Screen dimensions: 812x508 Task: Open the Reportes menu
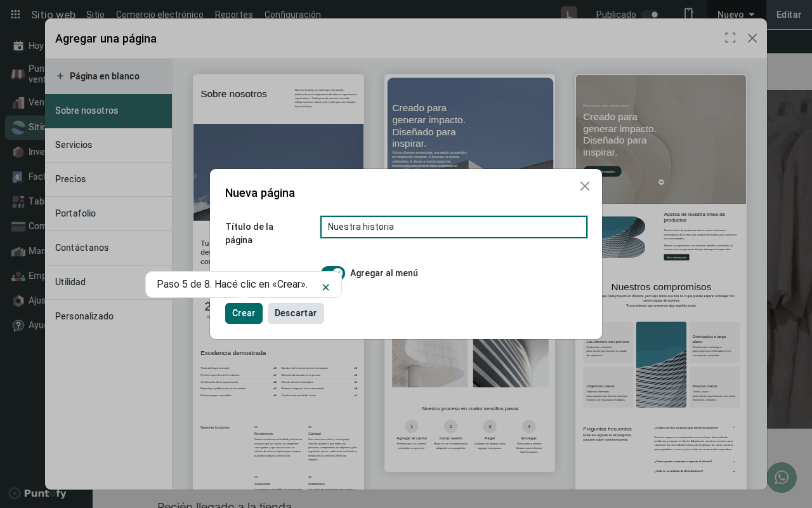click(233, 14)
